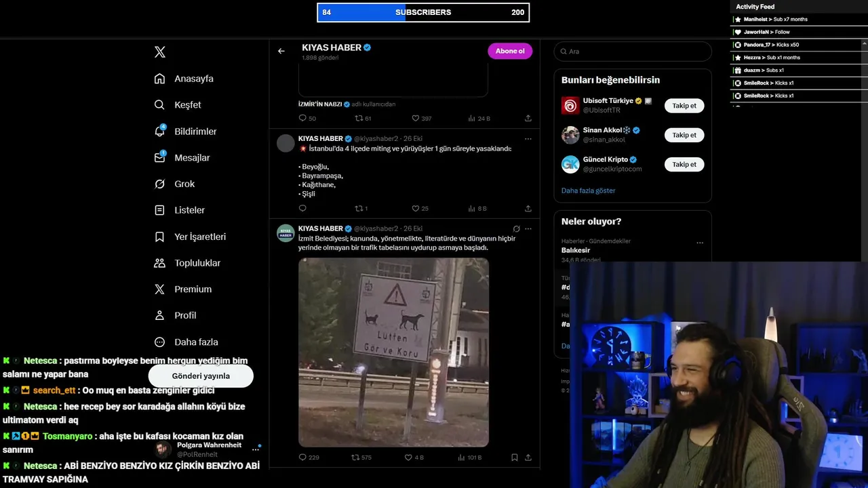This screenshot has height=488, width=868.
Task: Share the İzmir'in Nabzı post
Action: [528, 118]
